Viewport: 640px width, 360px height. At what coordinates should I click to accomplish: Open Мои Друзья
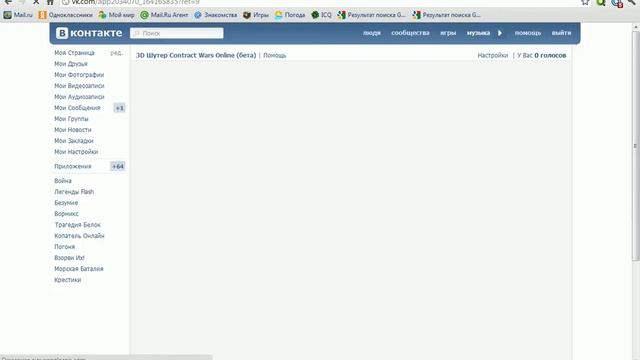(71, 64)
